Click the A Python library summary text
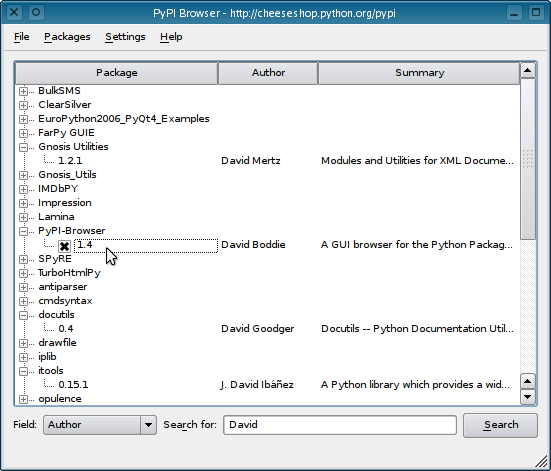This screenshot has width=551, height=471. tap(415, 385)
